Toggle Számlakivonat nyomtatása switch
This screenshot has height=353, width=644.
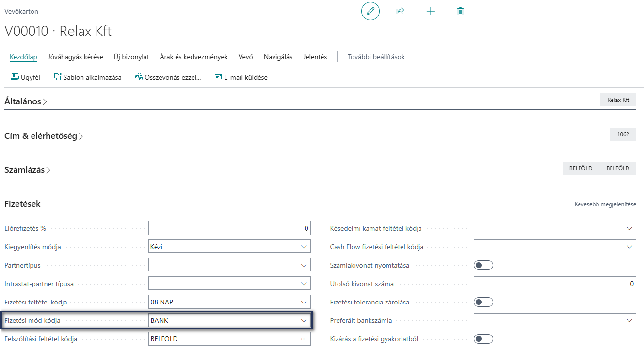click(x=483, y=265)
